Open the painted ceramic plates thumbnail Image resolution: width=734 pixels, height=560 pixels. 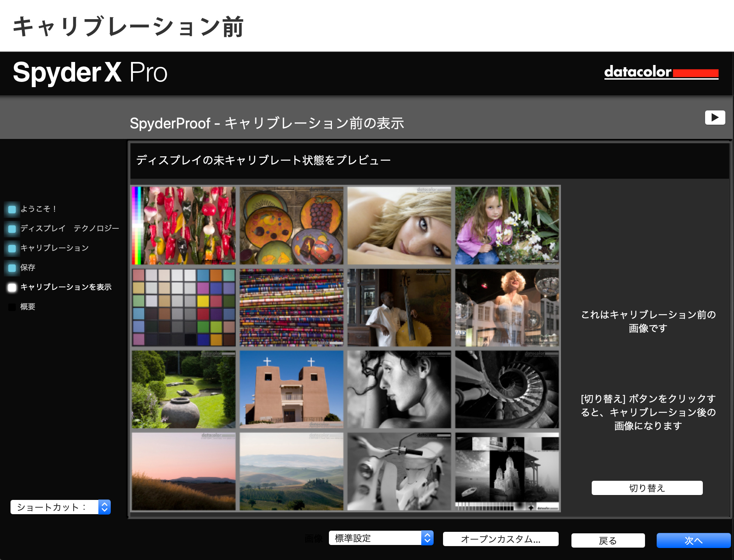[x=291, y=225]
